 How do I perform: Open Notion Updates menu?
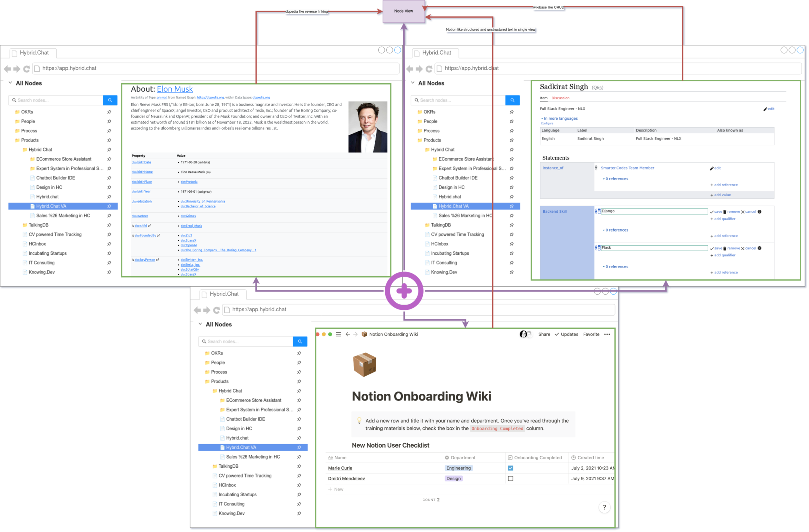tap(567, 335)
